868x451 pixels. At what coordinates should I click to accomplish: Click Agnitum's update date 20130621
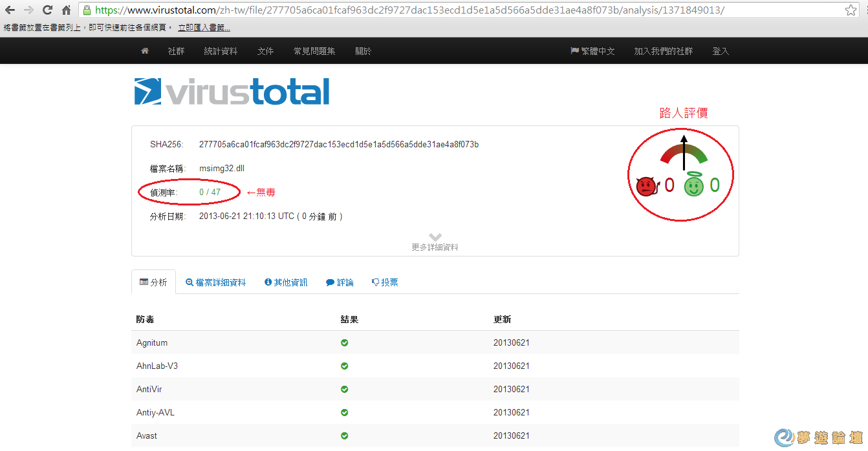click(x=511, y=342)
